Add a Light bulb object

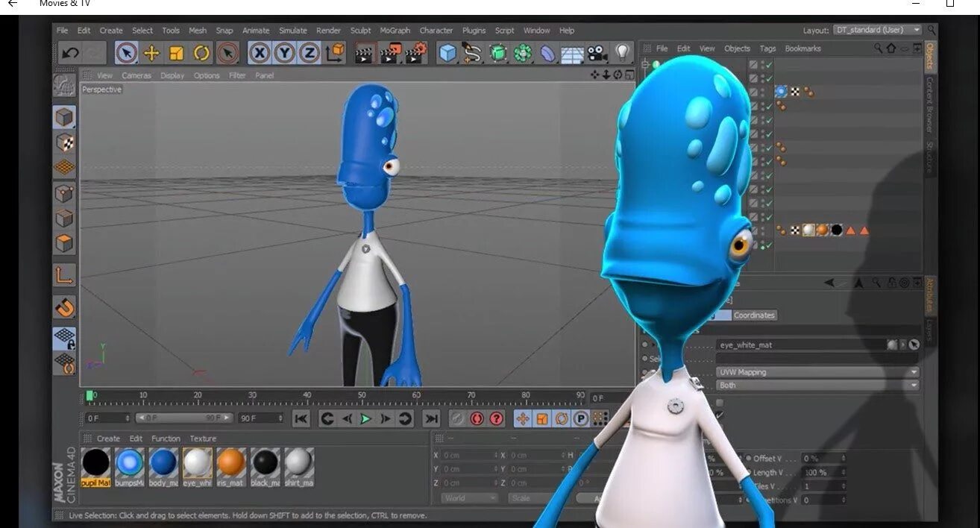click(x=621, y=53)
